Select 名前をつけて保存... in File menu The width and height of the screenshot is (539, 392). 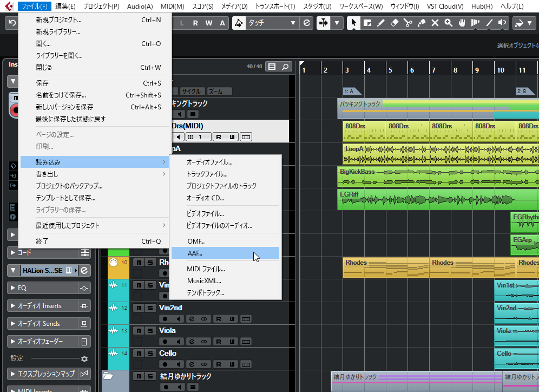pyautogui.click(x=94, y=95)
